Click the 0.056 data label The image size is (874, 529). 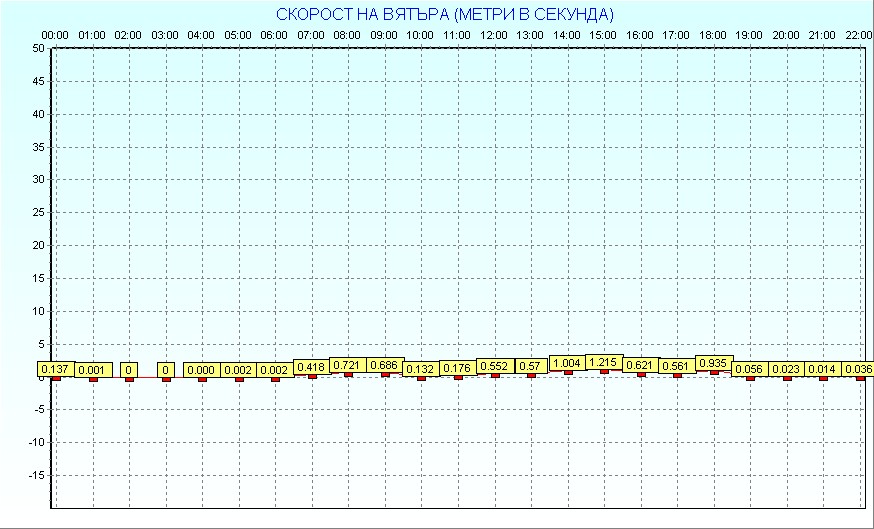pos(750,369)
